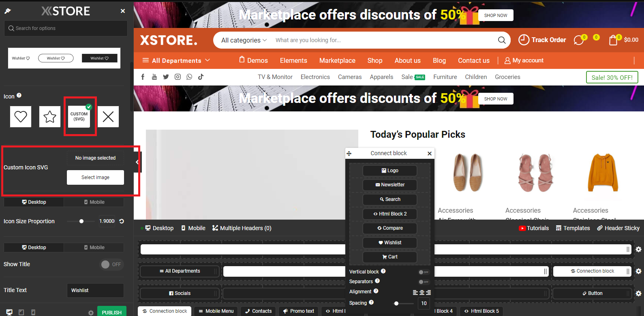Select the heart wishlist icon option
This screenshot has height=316, width=644.
pyautogui.click(x=21, y=117)
